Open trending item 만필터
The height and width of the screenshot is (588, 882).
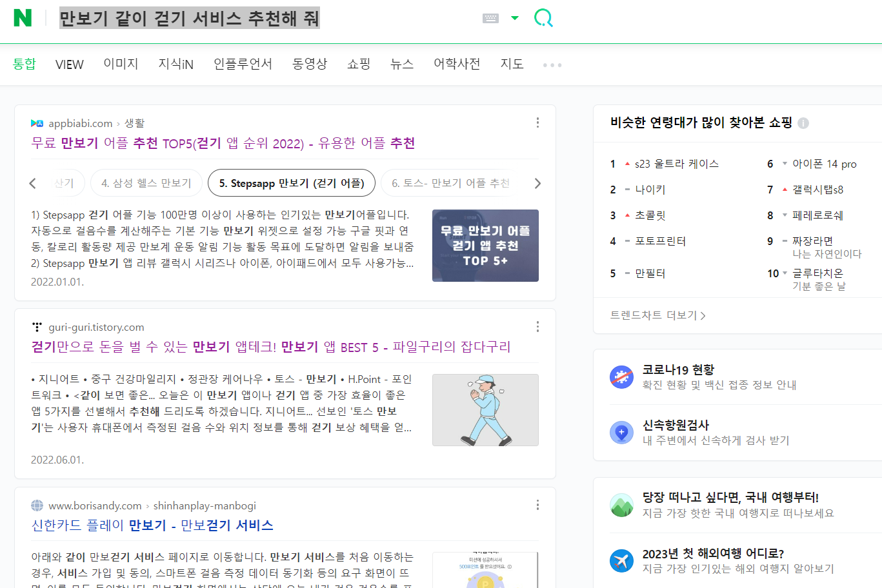[650, 273]
